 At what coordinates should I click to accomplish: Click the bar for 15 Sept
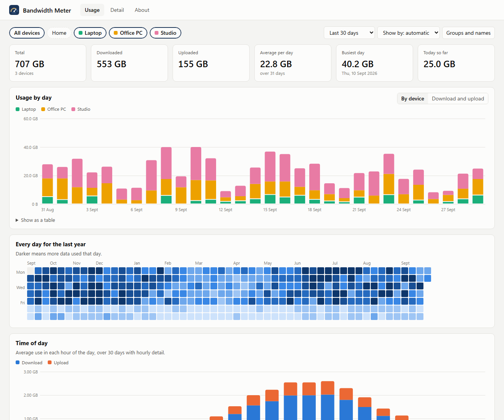[270, 178]
